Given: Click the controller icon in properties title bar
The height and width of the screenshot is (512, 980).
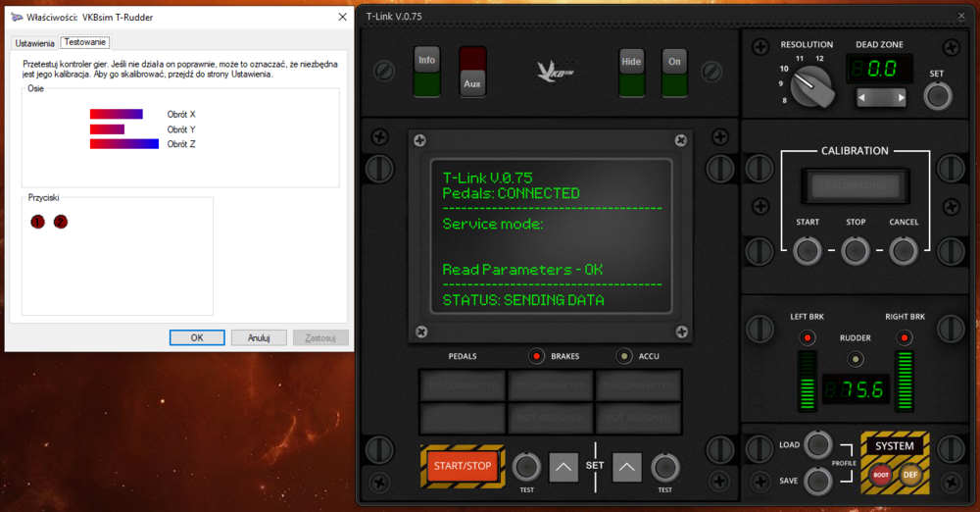Looking at the screenshot, I should (17, 17).
